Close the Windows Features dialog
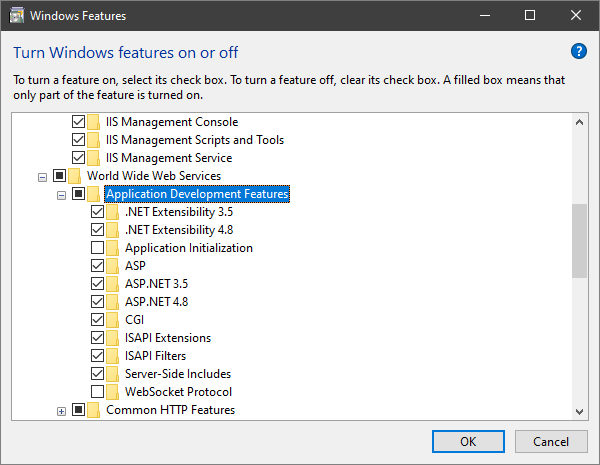Image resolution: width=600 pixels, height=465 pixels. point(576,15)
